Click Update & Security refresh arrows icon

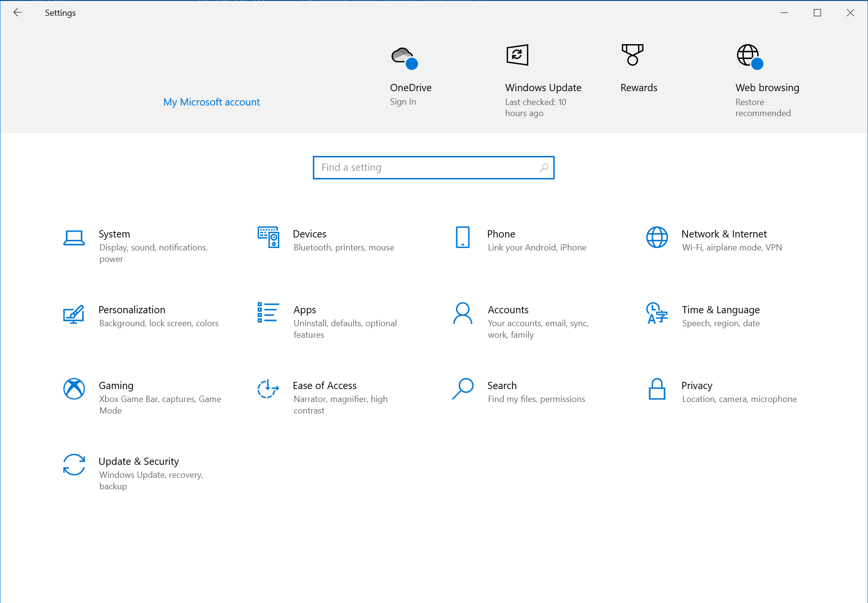(74, 464)
